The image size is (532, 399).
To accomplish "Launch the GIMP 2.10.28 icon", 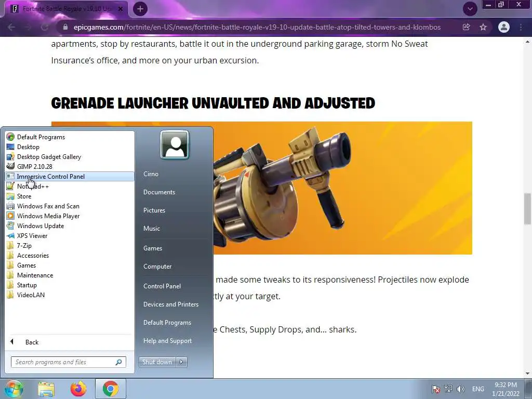I will 10,167.
